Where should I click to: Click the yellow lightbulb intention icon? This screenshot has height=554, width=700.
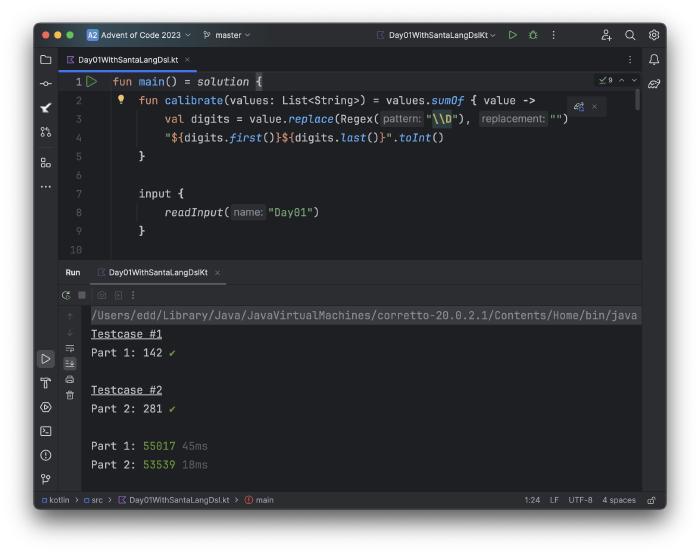click(x=121, y=100)
